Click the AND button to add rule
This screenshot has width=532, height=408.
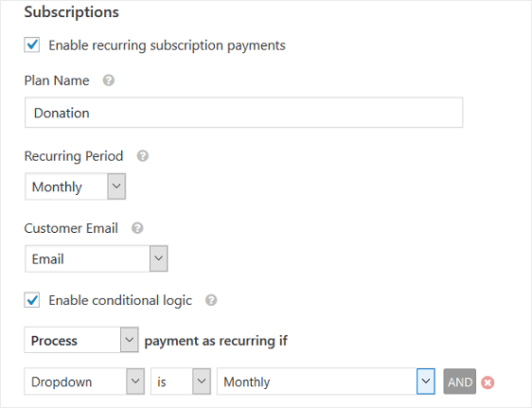460,381
